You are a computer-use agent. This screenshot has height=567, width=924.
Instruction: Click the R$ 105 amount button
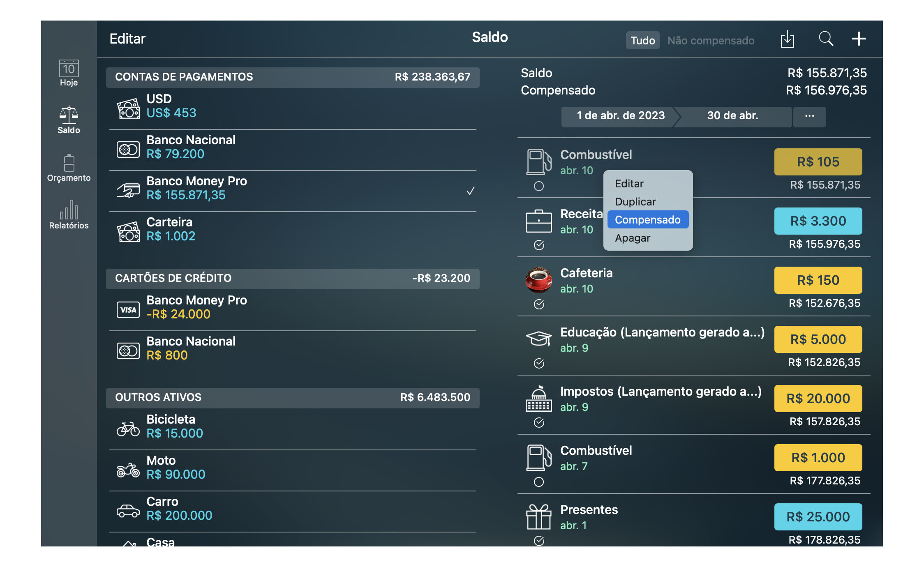click(x=818, y=162)
